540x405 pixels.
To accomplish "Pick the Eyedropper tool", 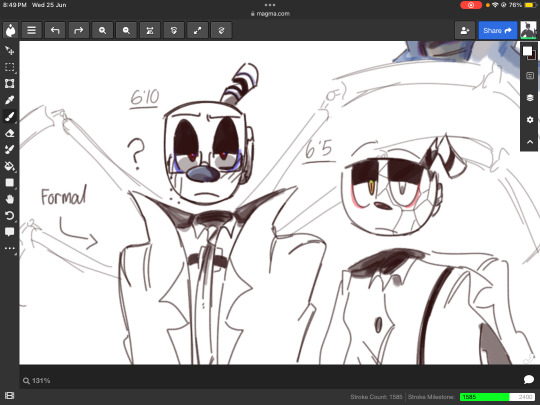I will [9, 100].
